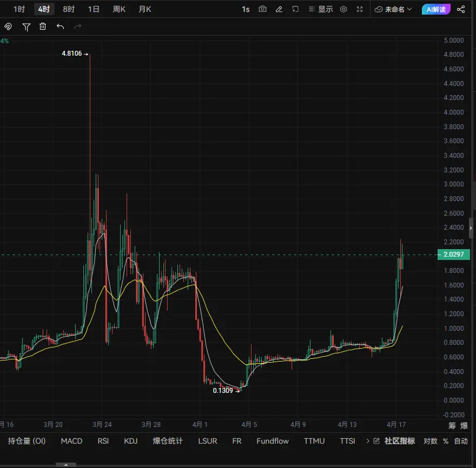Open the filter funnel icon

(x=27, y=27)
